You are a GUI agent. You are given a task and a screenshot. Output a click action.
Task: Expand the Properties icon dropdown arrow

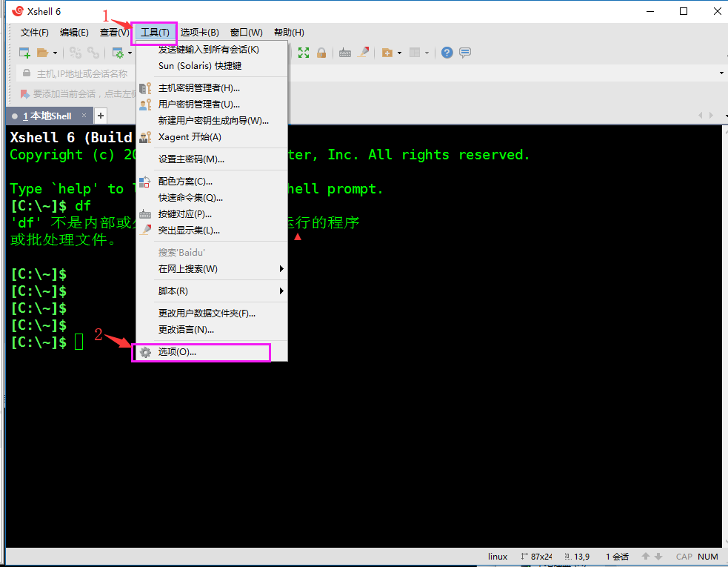coord(130,53)
